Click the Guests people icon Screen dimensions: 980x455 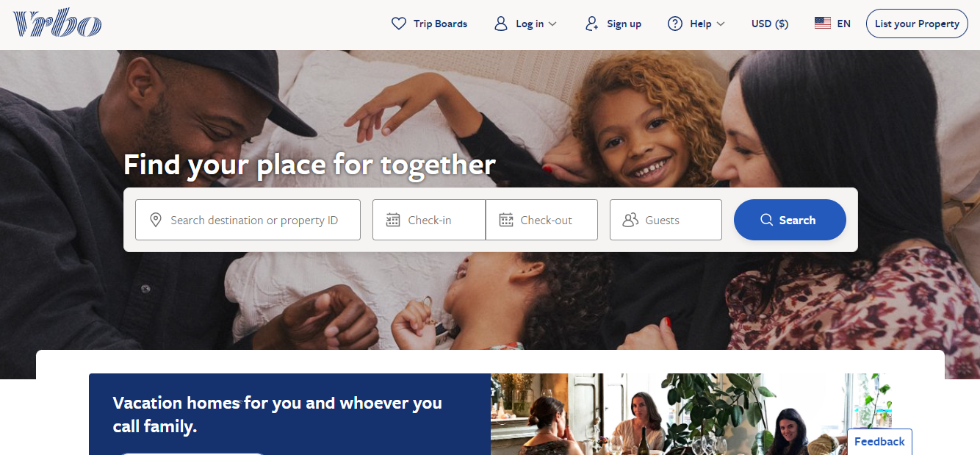(630, 220)
